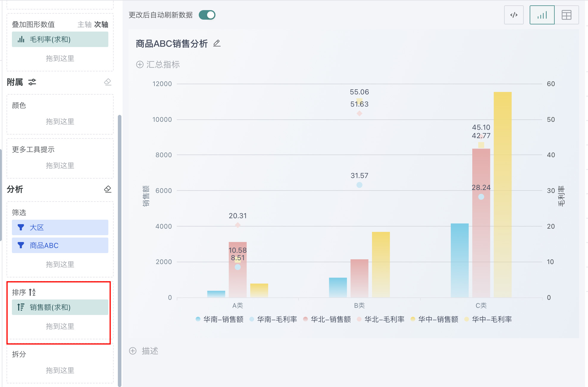588x387 pixels.
Task: Expand 描述 section with plus icon
Action: (133, 351)
